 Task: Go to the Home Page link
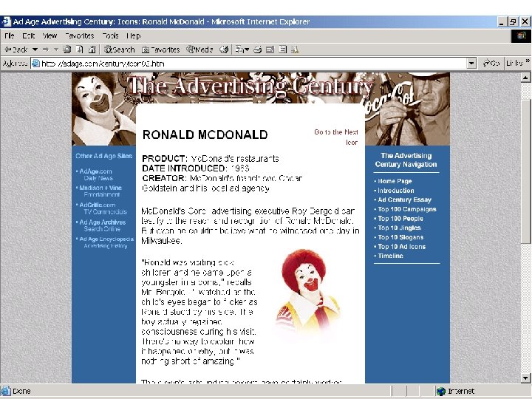pyautogui.click(x=395, y=181)
